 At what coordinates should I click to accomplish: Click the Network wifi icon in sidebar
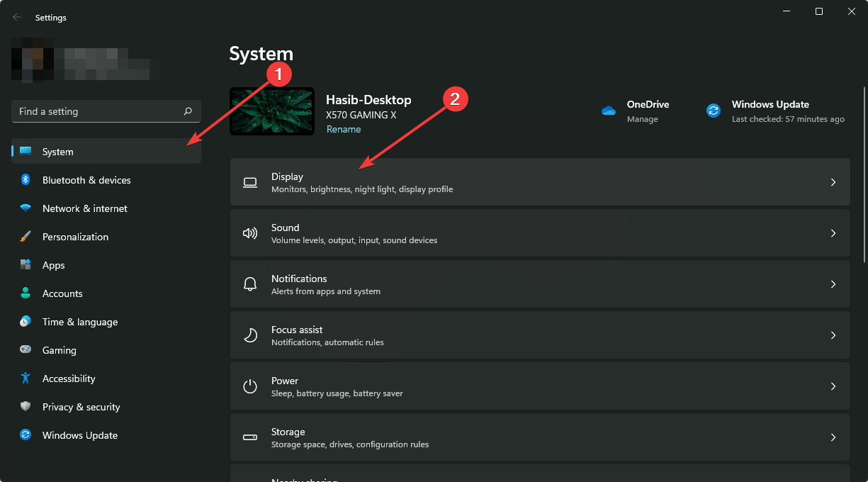click(x=26, y=208)
